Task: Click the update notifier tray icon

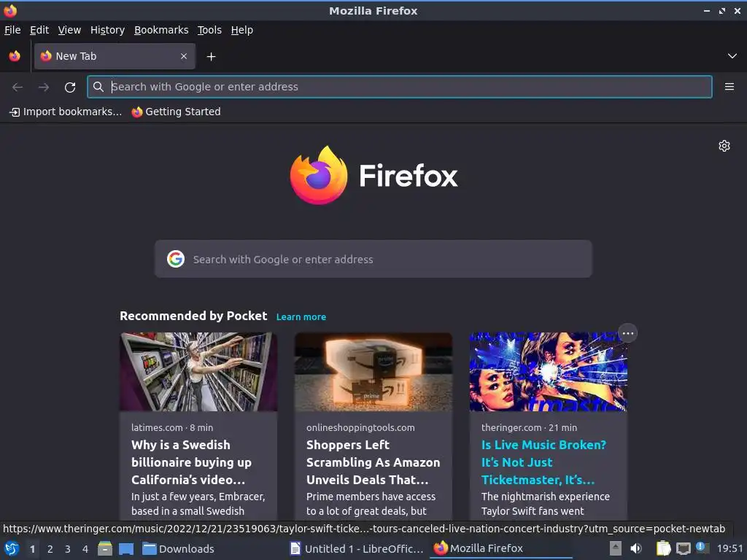Action: (703, 548)
